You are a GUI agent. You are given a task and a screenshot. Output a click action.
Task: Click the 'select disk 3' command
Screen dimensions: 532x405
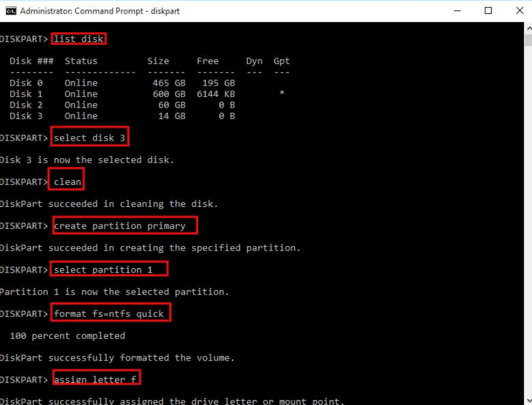click(89, 137)
